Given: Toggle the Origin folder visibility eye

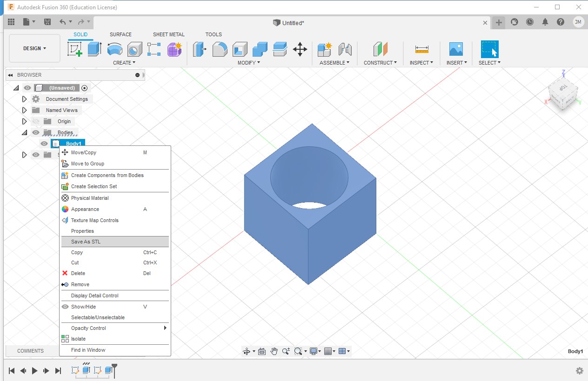Looking at the screenshot, I should 36,121.
